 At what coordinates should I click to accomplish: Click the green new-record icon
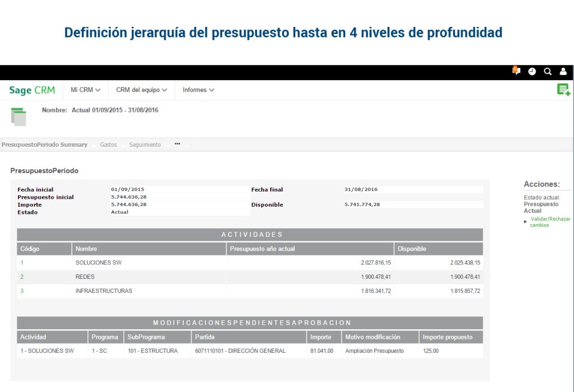(x=563, y=89)
